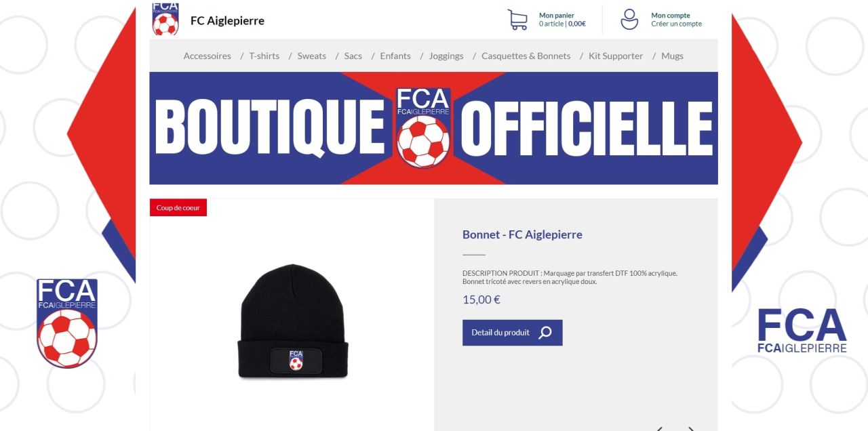Viewport: 868px width, 431px height.
Task: Open the Enfants category
Action: coord(395,56)
